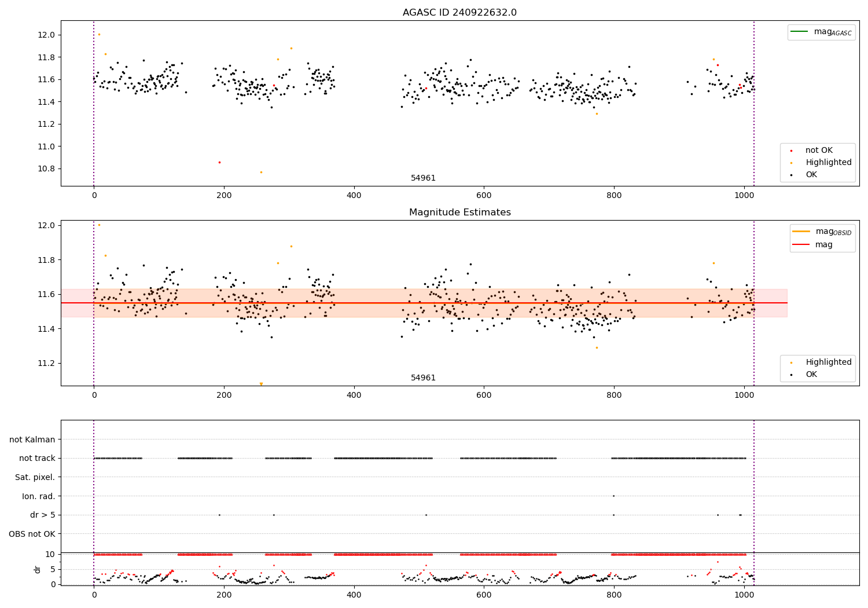Click the '11.0' y-tick in the top plot
Viewport: 868px width, 608px height.
point(46,146)
